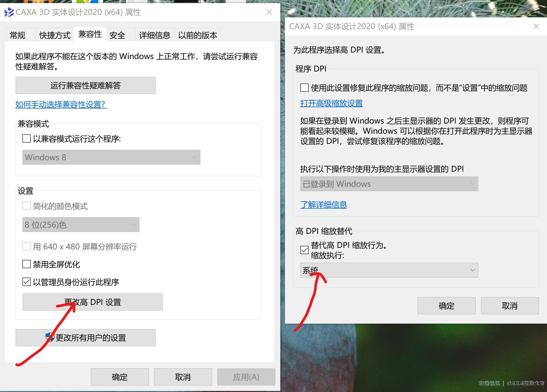Click the 高 DPI 缩放替代 group label
Viewport: 547px width, 392px height.
pyautogui.click(x=324, y=231)
